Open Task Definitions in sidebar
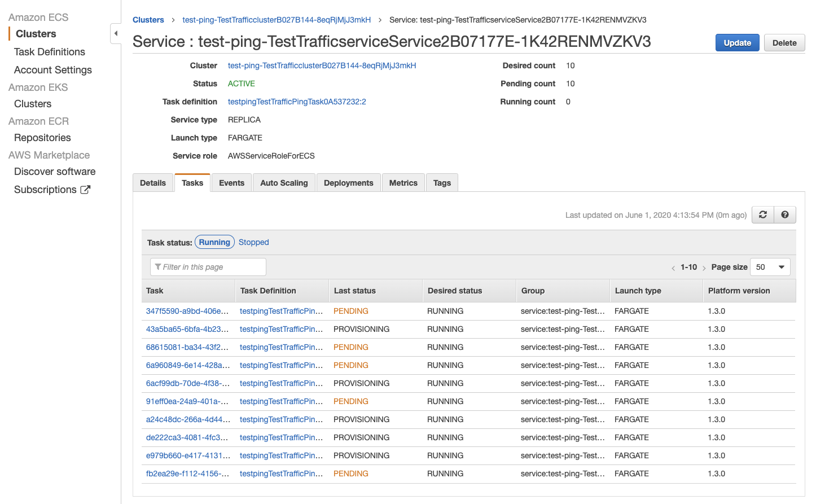The width and height of the screenshot is (816, 504). [50, 52]
